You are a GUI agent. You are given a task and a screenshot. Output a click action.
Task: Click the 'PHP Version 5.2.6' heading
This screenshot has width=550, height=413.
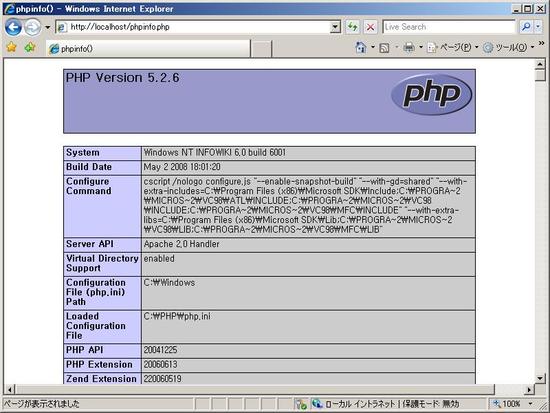coord(122,78)
